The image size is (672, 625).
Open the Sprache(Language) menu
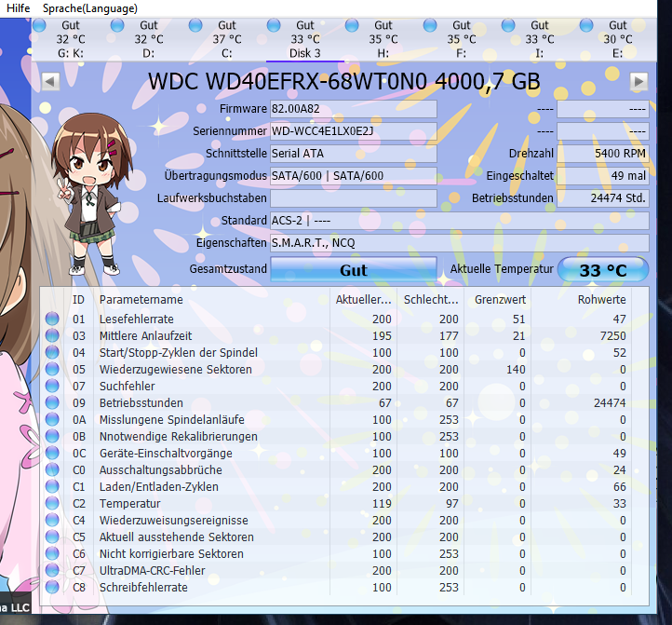(x=90, y=7)
